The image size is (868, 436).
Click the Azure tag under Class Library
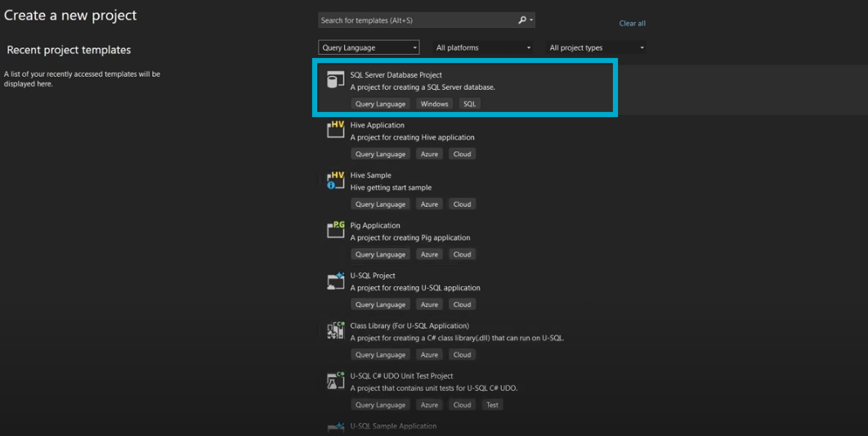tap(429, 354)
